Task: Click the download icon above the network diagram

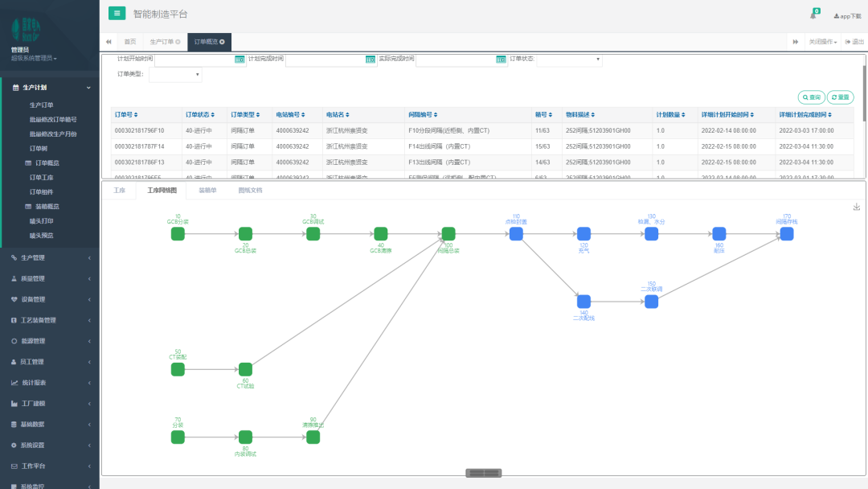Action: pos(857,207)
